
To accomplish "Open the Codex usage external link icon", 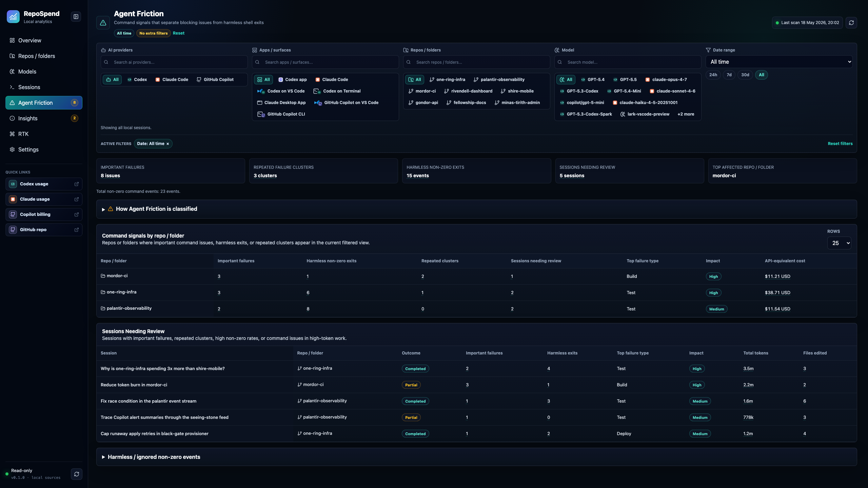I will tap(77, 184).
